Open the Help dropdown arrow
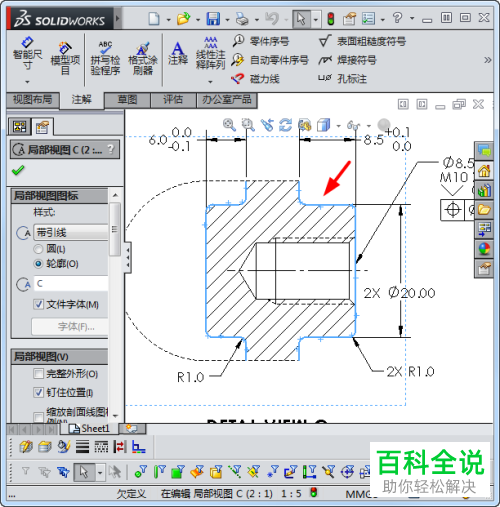500x507 pixels. 412,18
